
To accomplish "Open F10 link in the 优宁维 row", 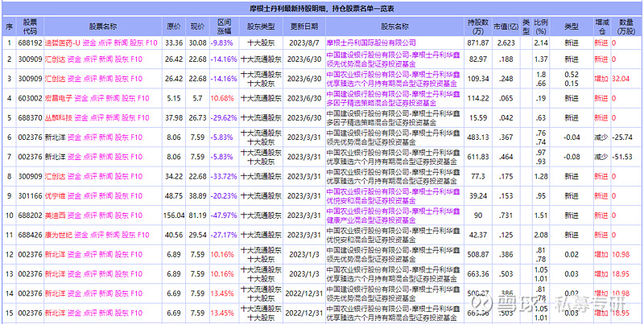I will point(136,195).
